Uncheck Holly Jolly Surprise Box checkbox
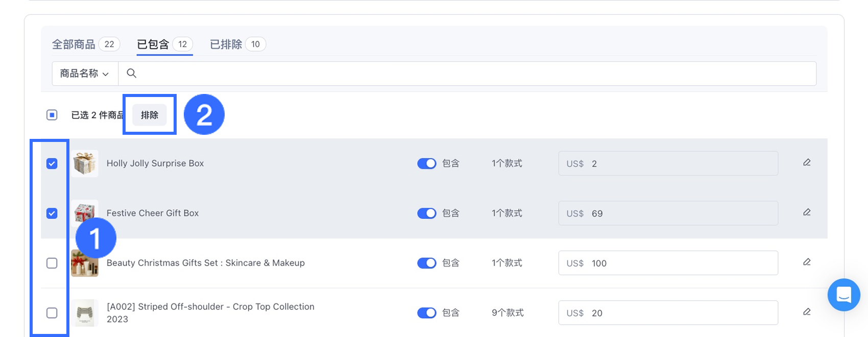 52,163
